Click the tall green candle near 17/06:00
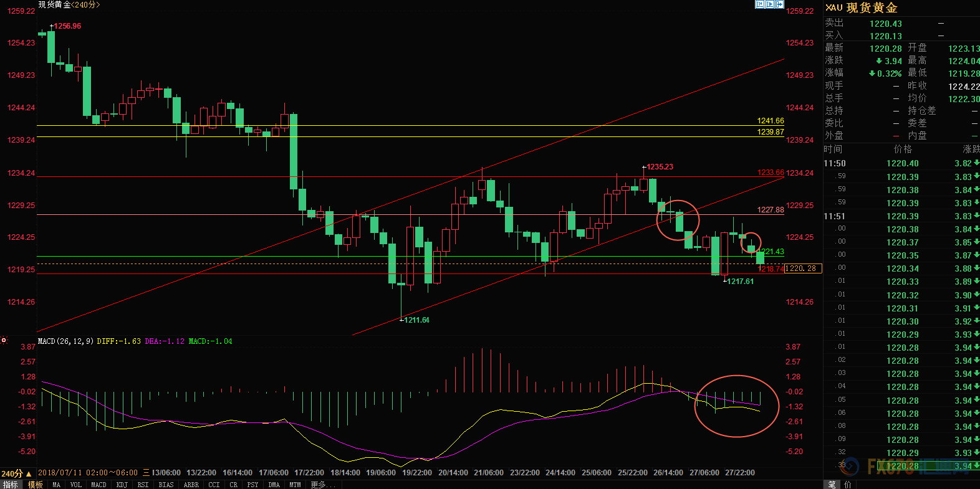Viewport: 980px width, 489px height. tap(294, 151)
